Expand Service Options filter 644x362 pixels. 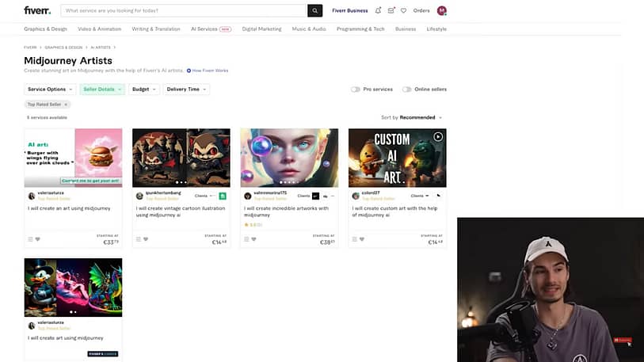(x=50, y=90)
